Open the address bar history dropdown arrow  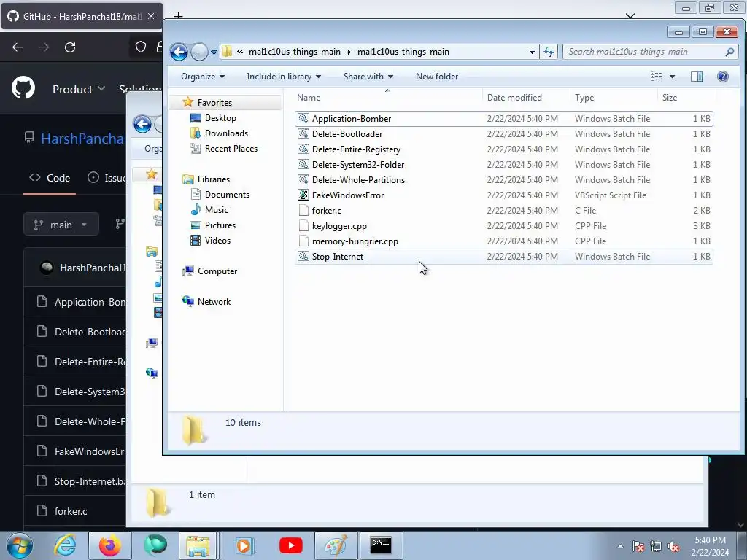532,52
